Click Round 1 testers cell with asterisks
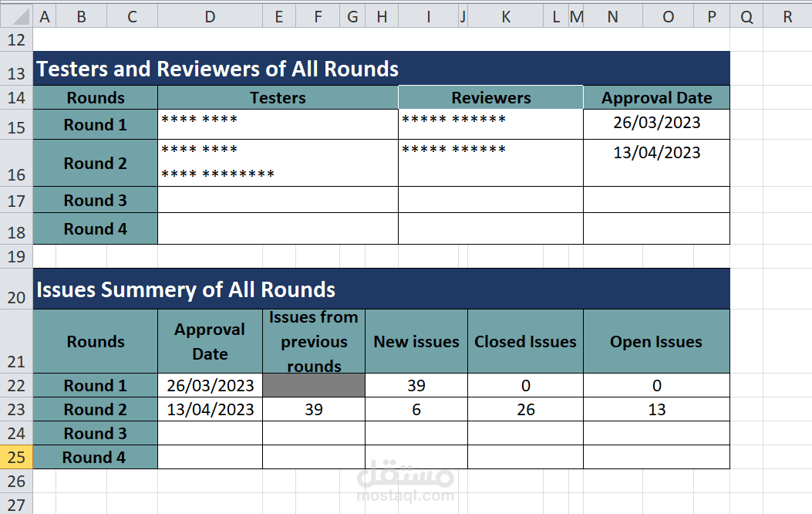Viewport: 812px width, 514px height. (278, 124)
